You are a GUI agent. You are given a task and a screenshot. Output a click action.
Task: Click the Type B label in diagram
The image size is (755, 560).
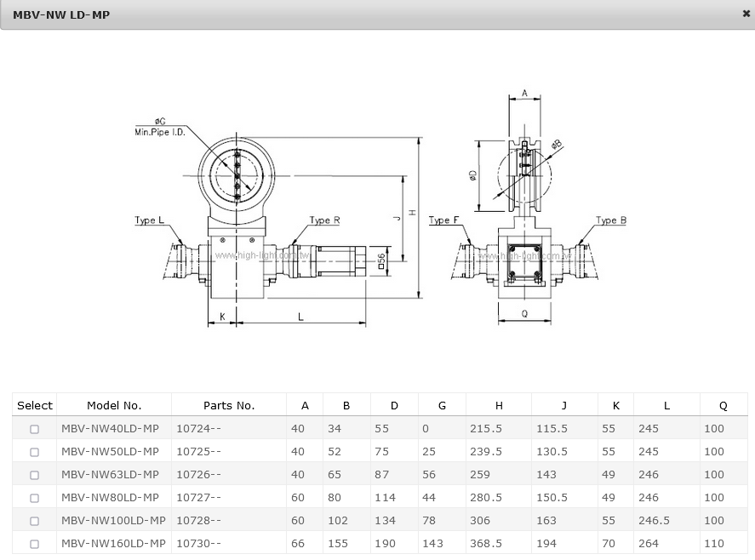click(610, 220)
